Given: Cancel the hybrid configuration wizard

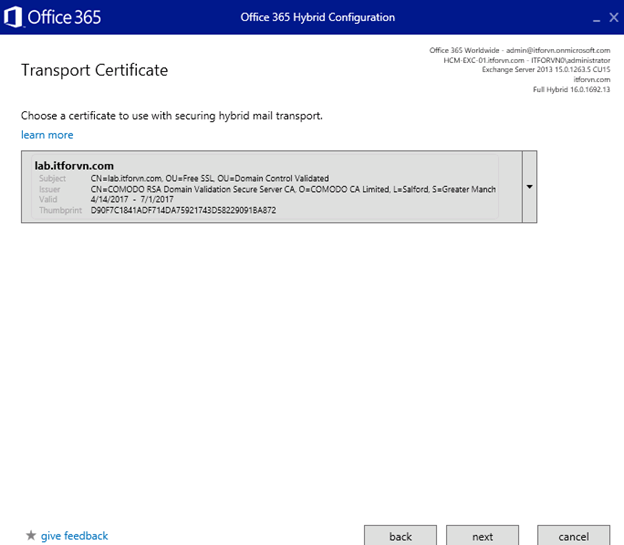Looking at the screenshot, I should click(x=573, y=535).
